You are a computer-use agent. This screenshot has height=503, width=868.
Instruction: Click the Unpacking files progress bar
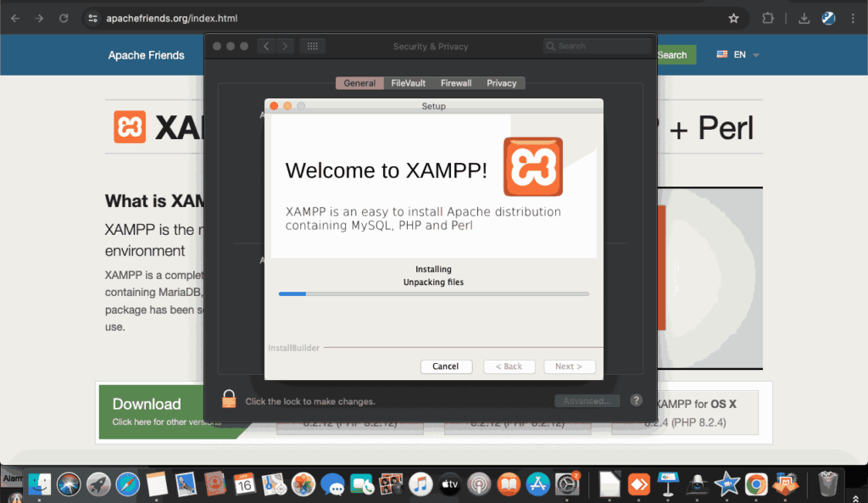pos(433,293)
